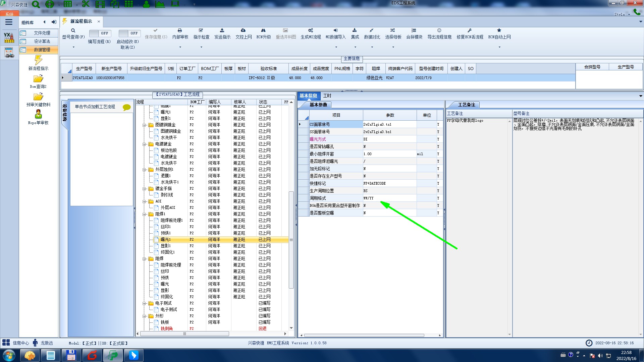Click the process tree horizontal scrollbar
644x362 pixels.
pos(184,334)
